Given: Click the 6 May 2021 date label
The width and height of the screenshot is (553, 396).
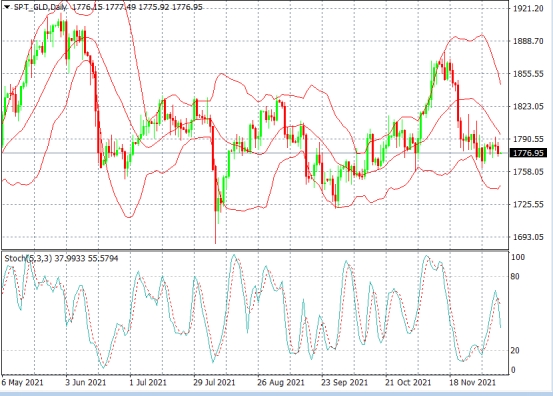Looking at the screenshot, I should (23, 382).
